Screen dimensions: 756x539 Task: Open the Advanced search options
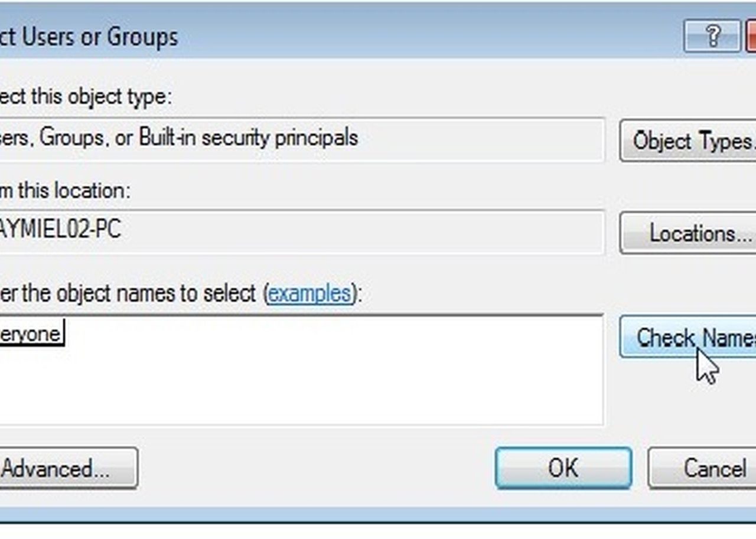[x=69, y=469]
